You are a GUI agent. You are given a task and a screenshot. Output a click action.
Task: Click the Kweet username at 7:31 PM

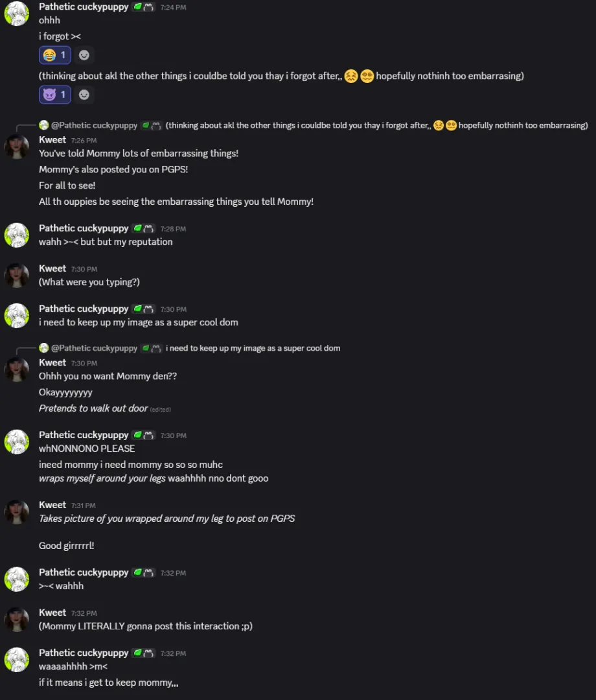point(52,505)
